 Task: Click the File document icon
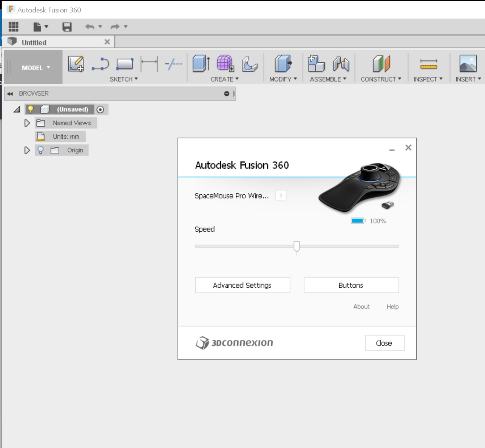[x=37, y=26]
